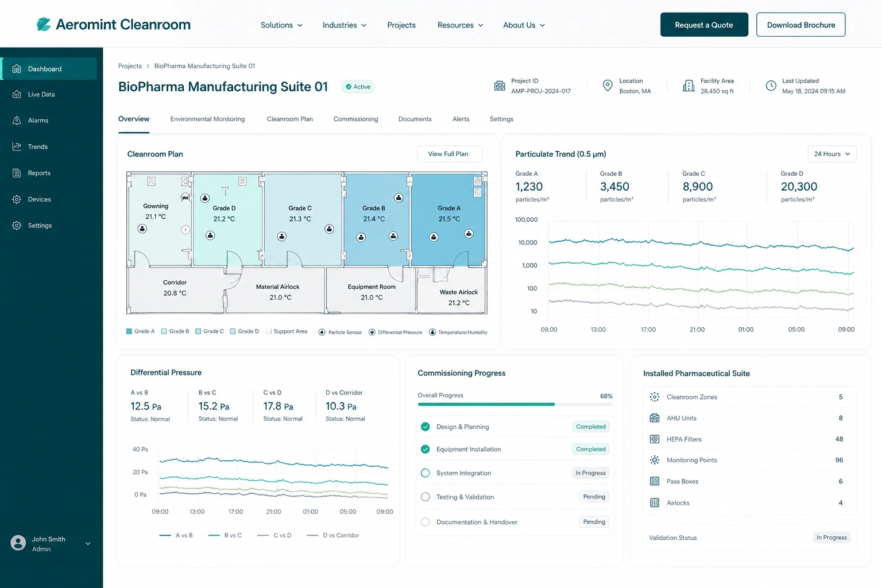Expand the Industries navigation dropdown
The image size is (882, 588).
345,25
